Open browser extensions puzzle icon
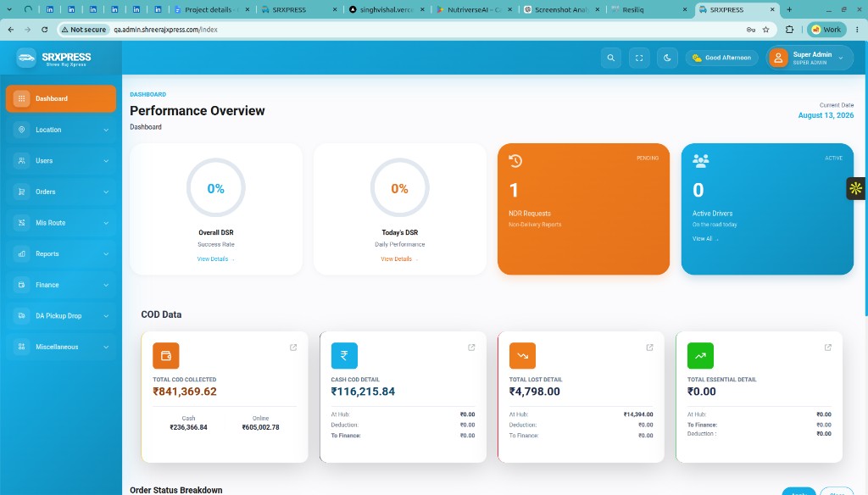The image size is (868, 495). 789,30
